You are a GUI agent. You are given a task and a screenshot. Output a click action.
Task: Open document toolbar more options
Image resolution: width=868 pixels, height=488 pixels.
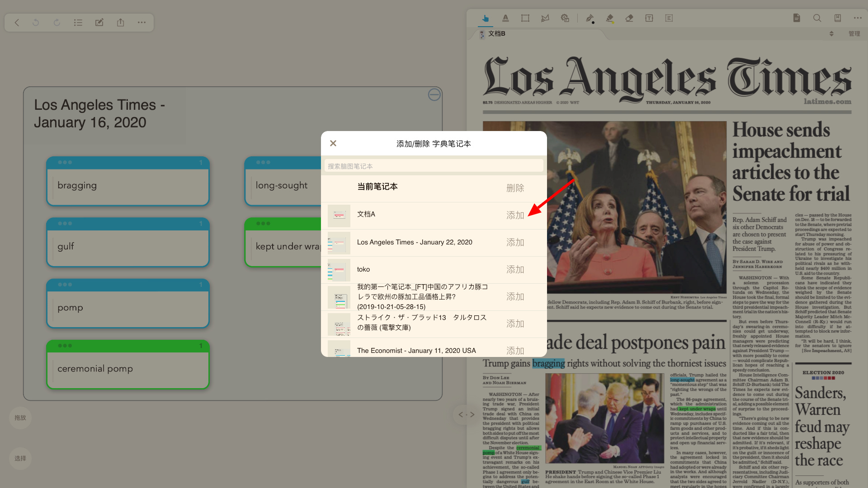coord(858,18)
